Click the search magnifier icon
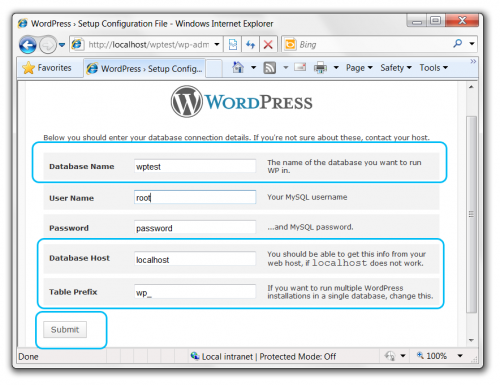 click(458, 43)
